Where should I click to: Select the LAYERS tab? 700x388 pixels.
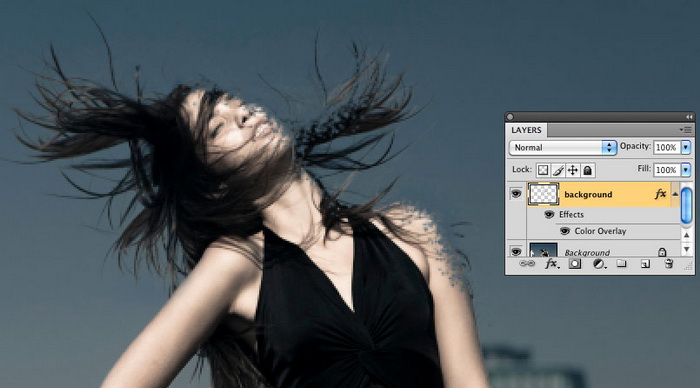(526, 130)
